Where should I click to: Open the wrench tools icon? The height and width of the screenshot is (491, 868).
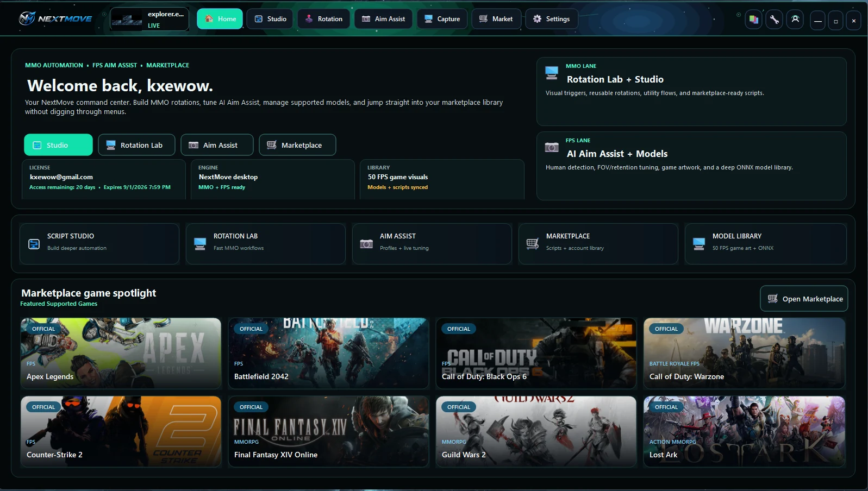(775, 20)
